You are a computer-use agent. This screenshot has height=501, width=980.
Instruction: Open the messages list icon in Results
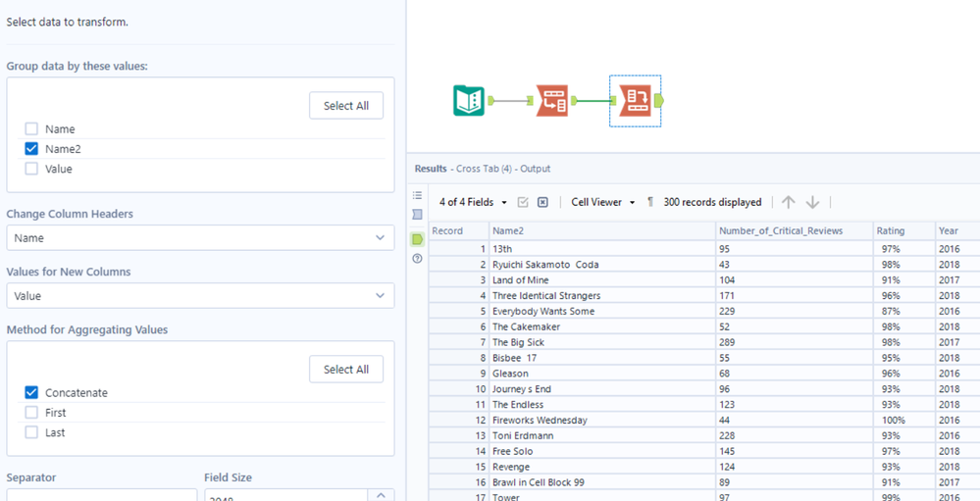tap(418, 195)
